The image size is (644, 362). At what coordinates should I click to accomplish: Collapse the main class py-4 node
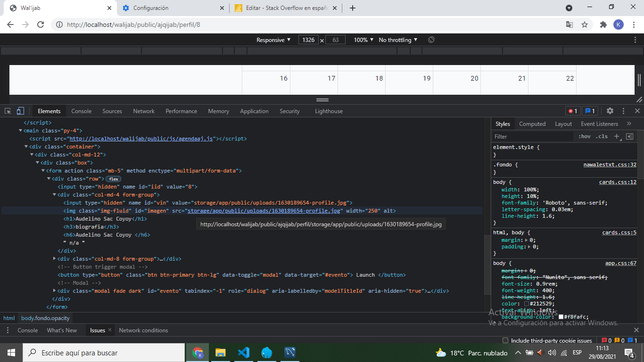(x=21, y=131)
